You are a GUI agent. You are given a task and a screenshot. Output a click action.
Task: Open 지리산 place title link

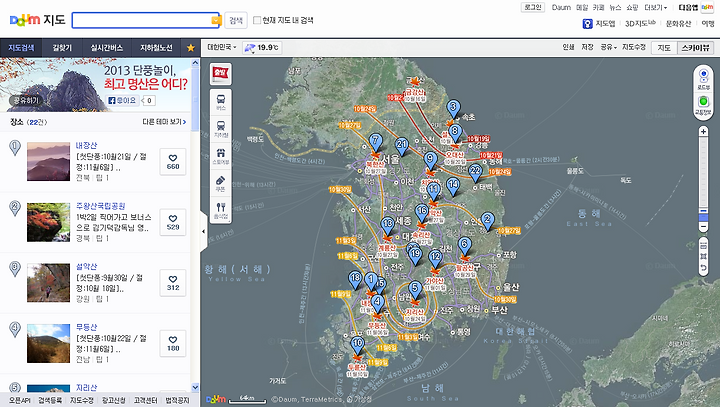pyautogui.click(x=86, y=388)
